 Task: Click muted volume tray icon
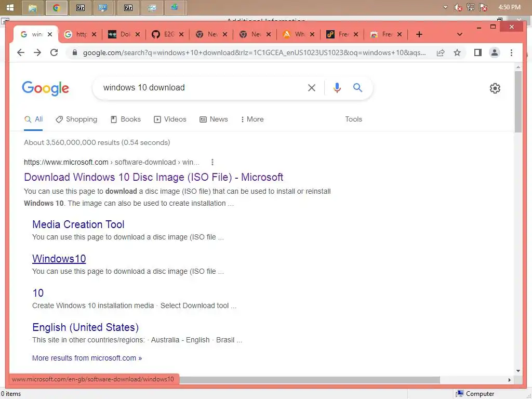pos(458,7)
